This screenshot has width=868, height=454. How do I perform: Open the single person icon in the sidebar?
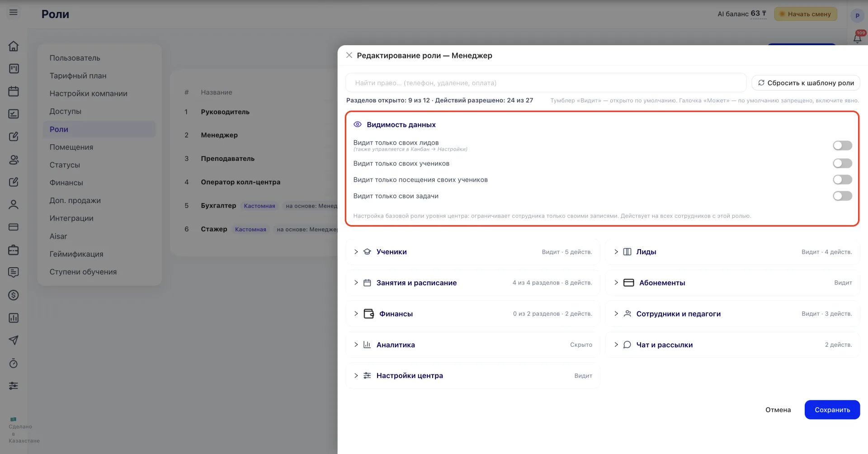(14, 204)
